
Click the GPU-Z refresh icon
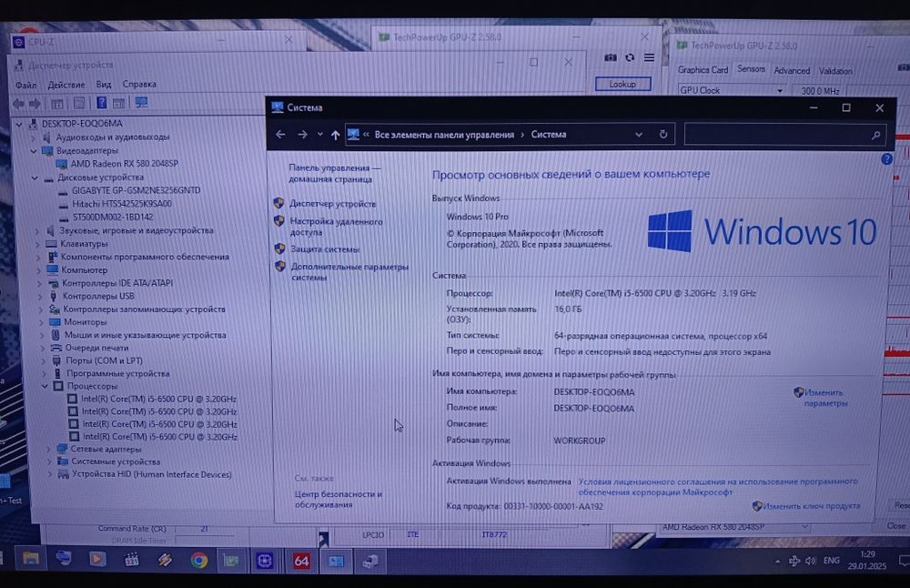coord(630,57)
